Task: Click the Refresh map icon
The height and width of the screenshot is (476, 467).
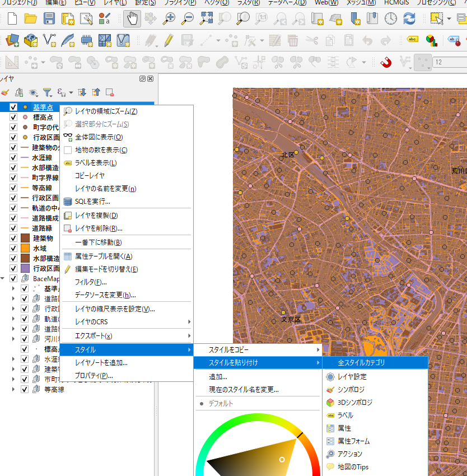Action: coord(409,18)
